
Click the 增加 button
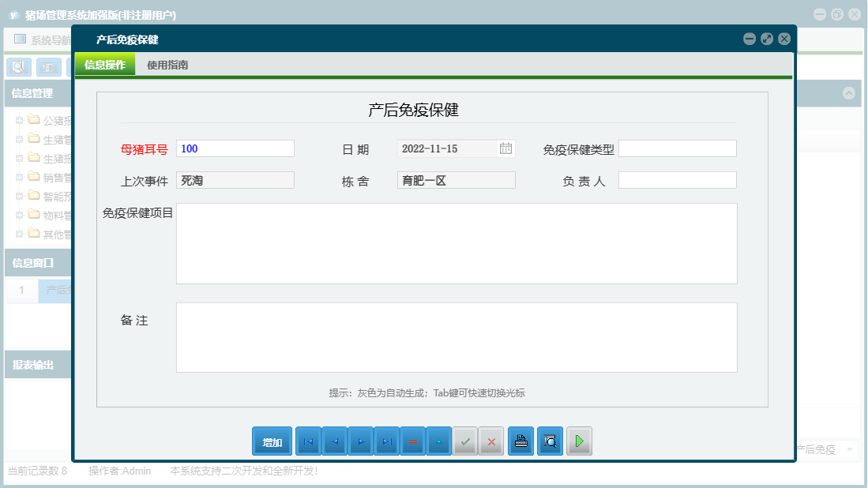click(x=272, y=441)
